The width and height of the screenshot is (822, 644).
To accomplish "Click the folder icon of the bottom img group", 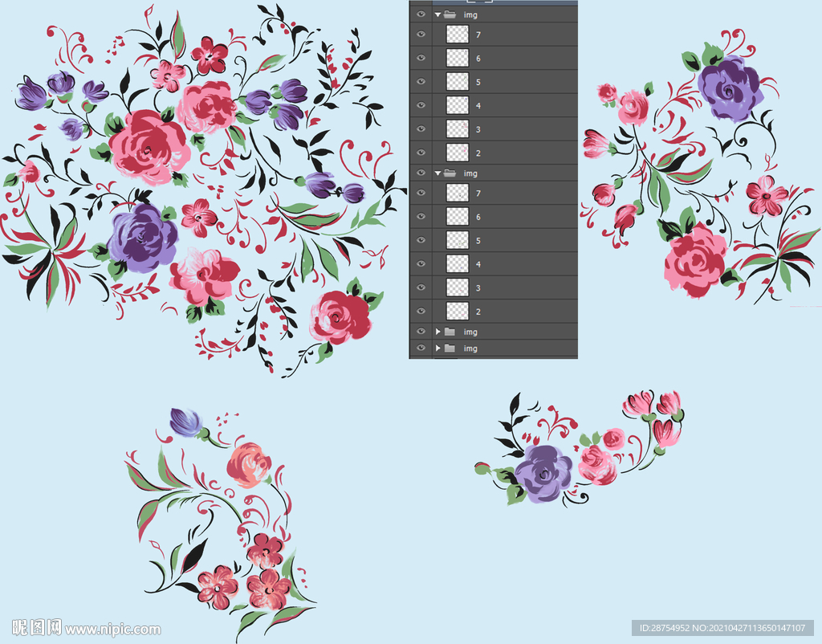I will pyautogui.click(x=450, y=348).
